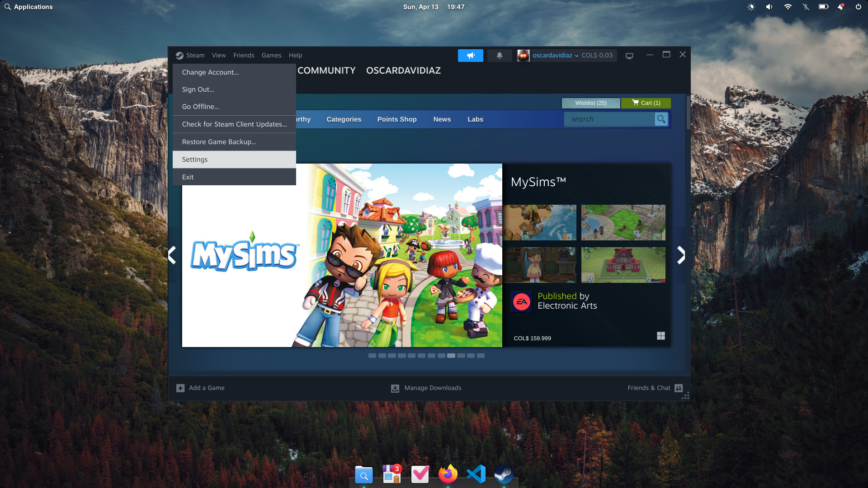Click the Electronic Arts EA logo
This screenshot has width=868, height=488.
click(522, 301)
